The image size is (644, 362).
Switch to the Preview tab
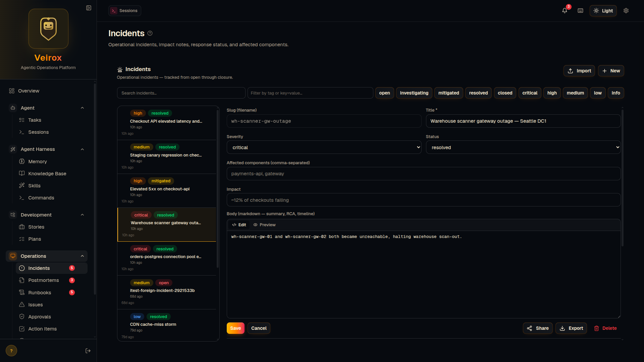264,225
